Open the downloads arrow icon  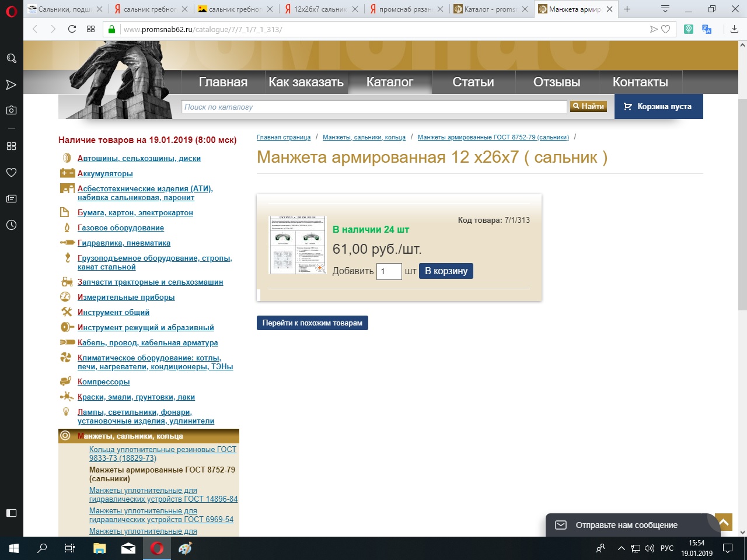tap(734, 29)
